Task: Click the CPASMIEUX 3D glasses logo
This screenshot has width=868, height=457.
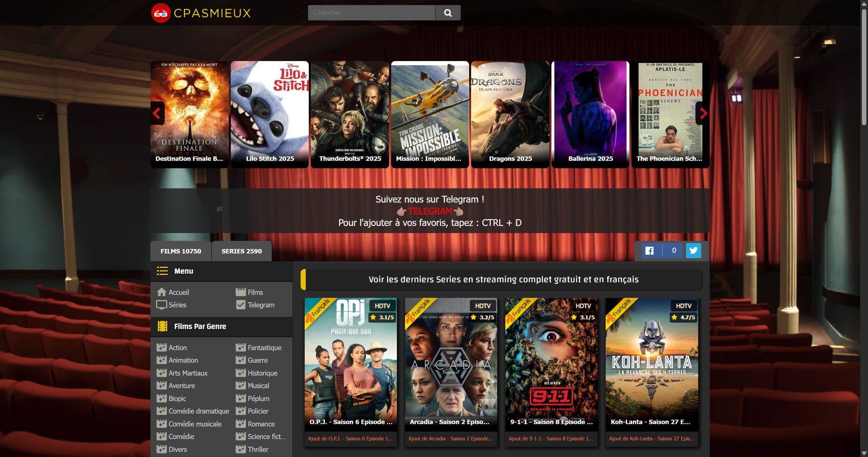Action: pyautogui.click(x=161, y=13)
